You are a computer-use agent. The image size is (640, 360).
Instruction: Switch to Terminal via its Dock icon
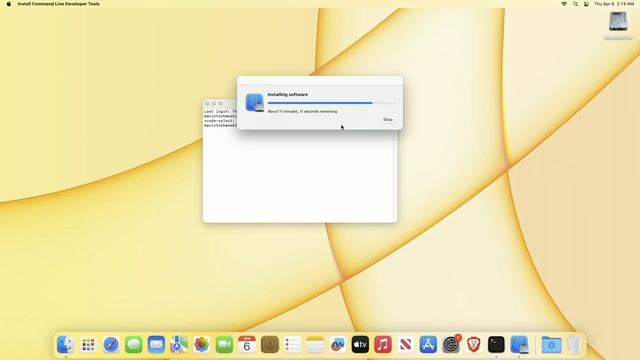pyautogui.click(x=496, y=344)
